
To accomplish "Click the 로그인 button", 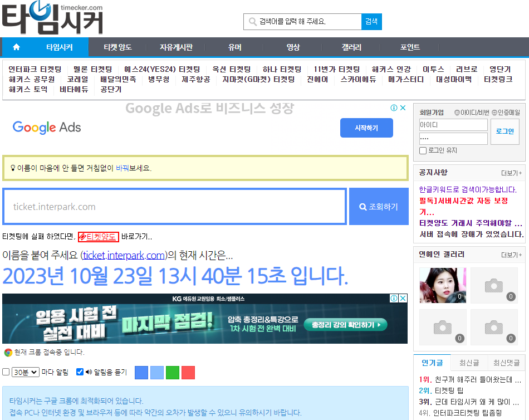I will pyautogui.click(x=504, y=131).
